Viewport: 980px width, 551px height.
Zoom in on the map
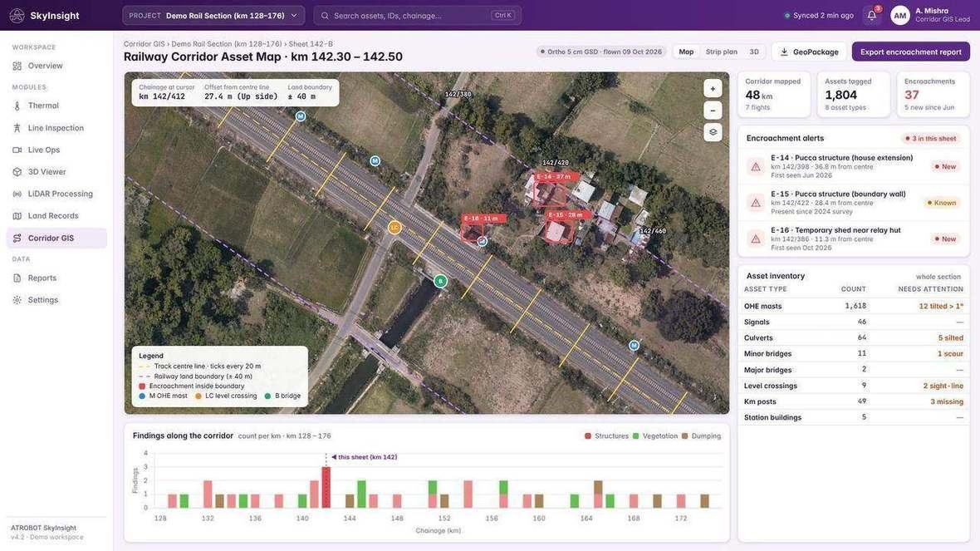point(713,89)
